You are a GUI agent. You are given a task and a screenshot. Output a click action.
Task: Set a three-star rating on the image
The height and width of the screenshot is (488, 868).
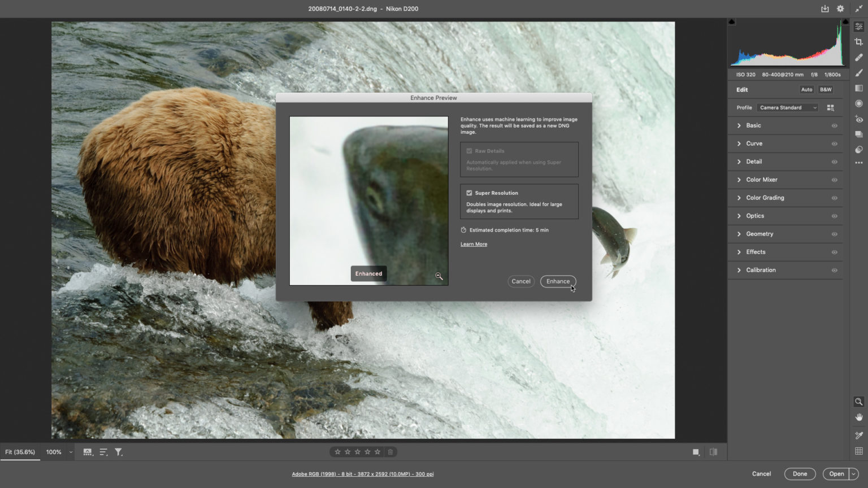tap(357, 451)
